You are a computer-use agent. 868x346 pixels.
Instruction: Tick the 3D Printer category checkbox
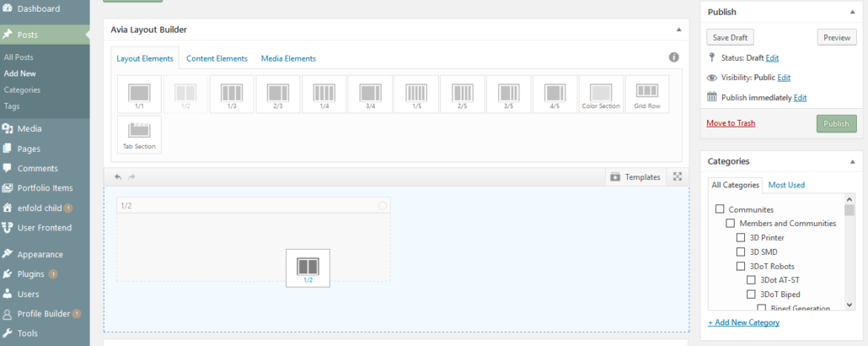coord(742,238)
